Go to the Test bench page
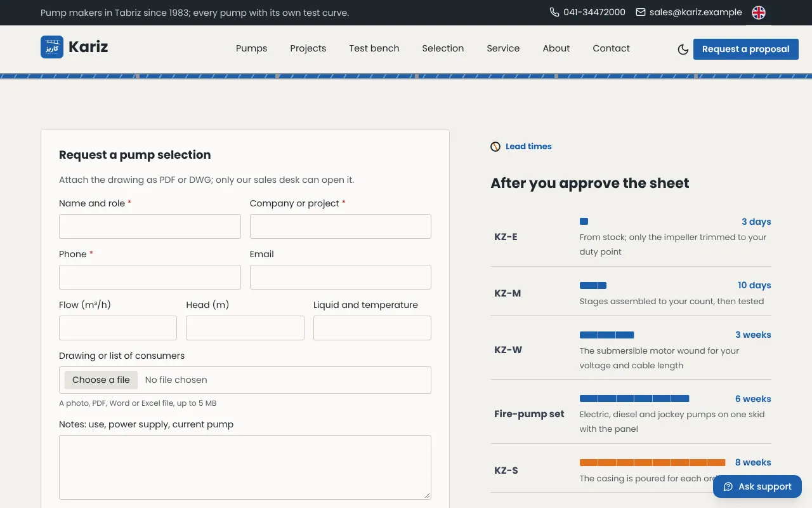The image size is (812, 508). pos(374,48)
